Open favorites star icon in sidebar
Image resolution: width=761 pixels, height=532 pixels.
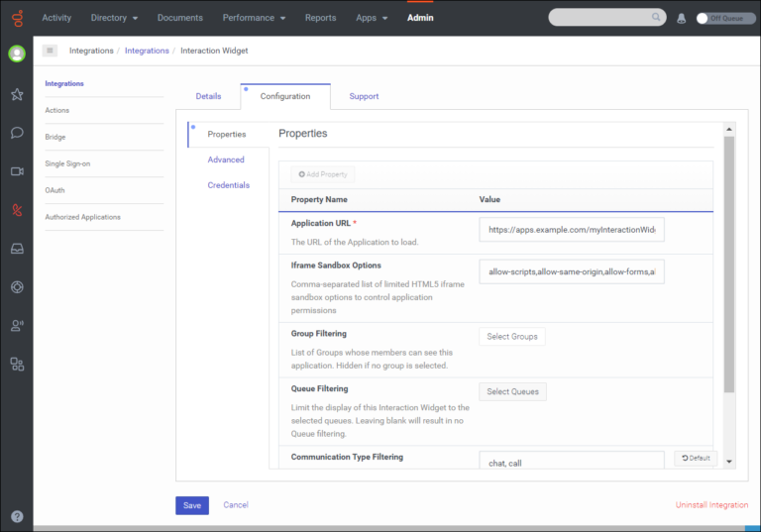(17, 94)
